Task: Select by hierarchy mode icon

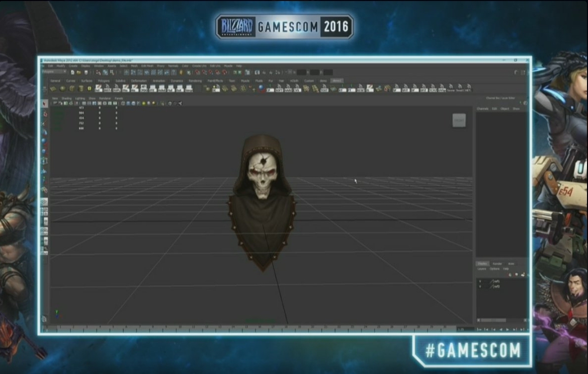Action: point(98,73)
